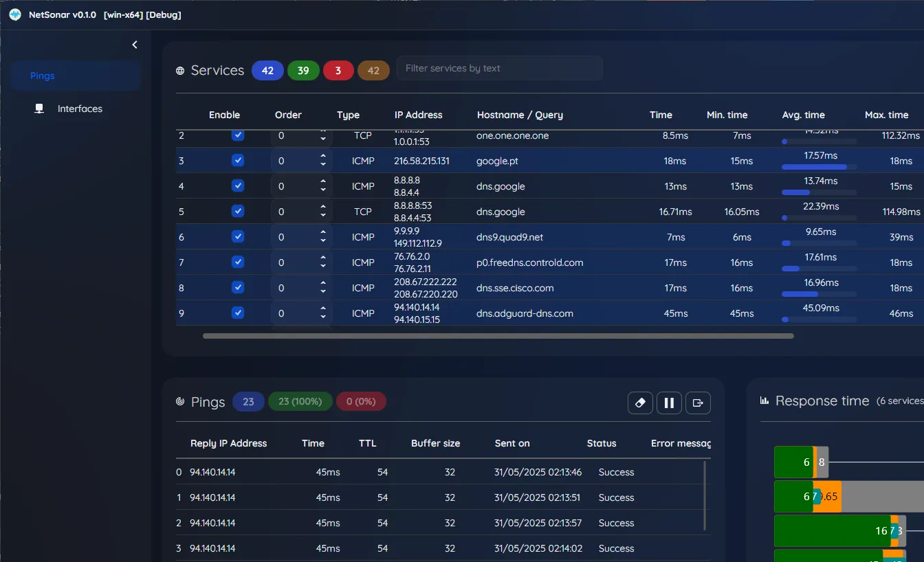Click the export icon in Pings panel

(x=698, y=403)
